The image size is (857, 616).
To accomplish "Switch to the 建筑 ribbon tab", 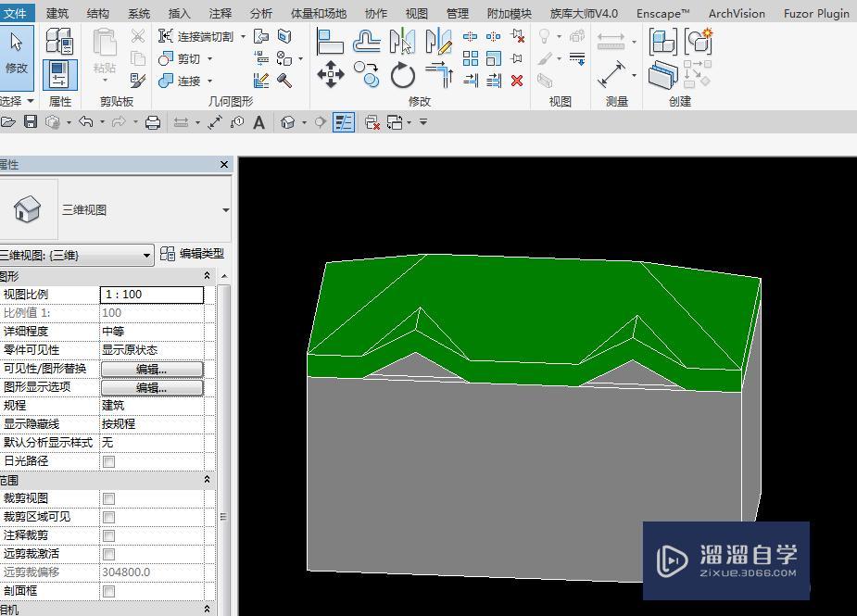I will (x=57, y=13).
